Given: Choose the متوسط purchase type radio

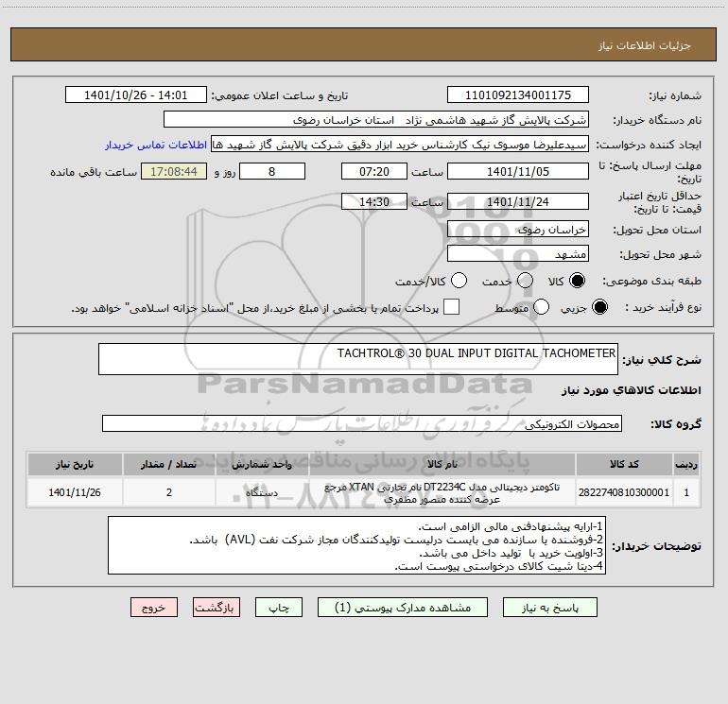Looking at the screenshot, I should click(541, 307).
